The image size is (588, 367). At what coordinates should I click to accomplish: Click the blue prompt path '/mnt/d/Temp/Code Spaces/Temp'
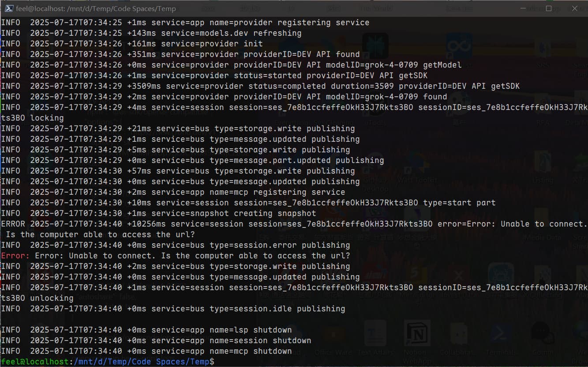(x=142, y=362)
